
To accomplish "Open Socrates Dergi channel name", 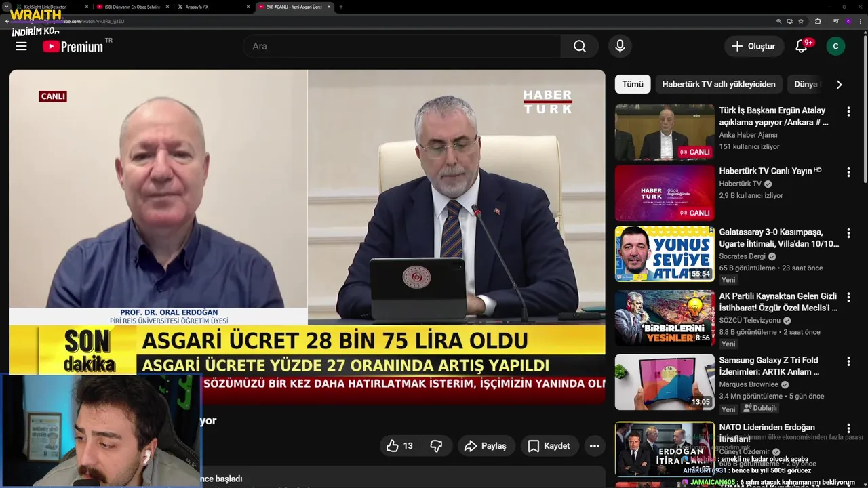I will (x=742, y=256).
